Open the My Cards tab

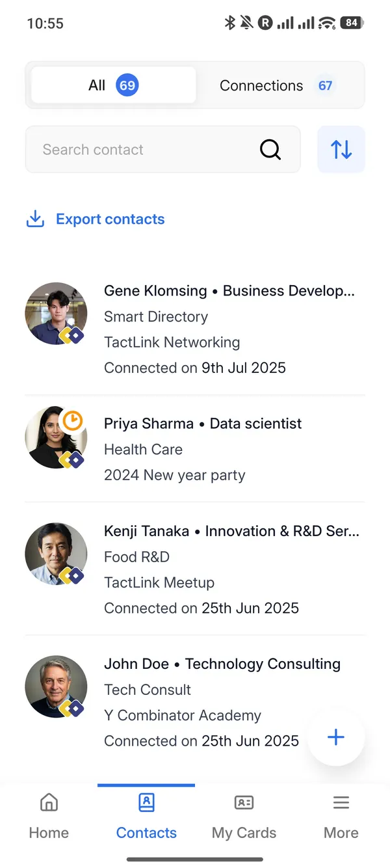click(244, 816)
